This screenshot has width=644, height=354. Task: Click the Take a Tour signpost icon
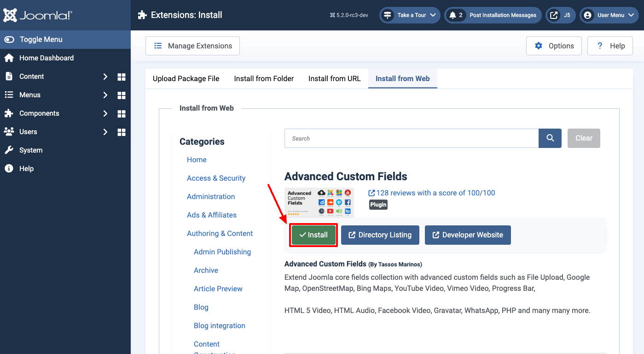[388, 15]
